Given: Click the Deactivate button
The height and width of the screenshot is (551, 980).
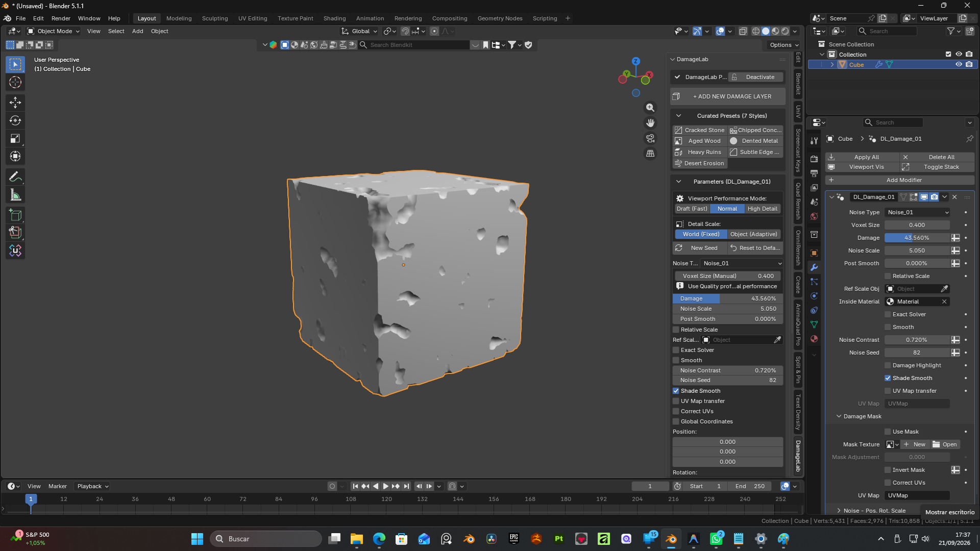Looking at the screenshot, I should (755, 77).
